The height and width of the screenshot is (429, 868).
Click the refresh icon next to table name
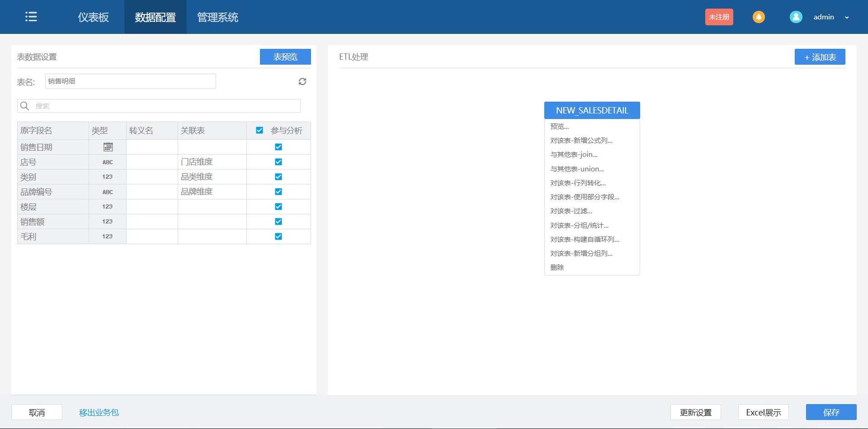(x=302, y=81)
